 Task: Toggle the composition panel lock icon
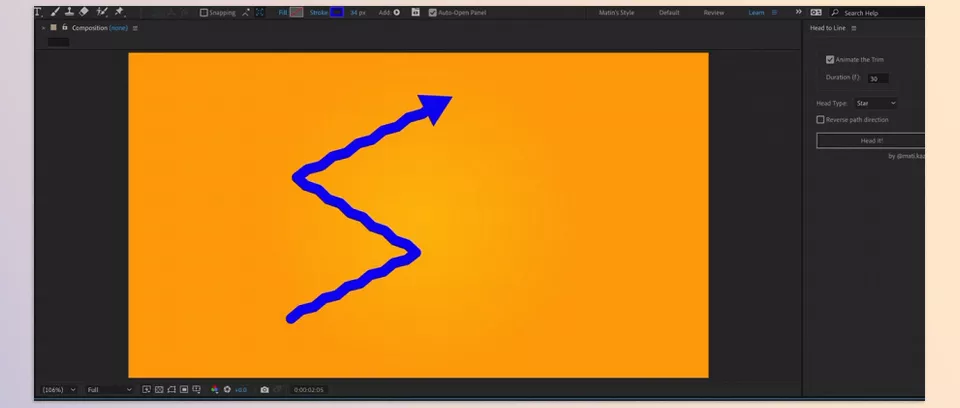pos(65,28)
